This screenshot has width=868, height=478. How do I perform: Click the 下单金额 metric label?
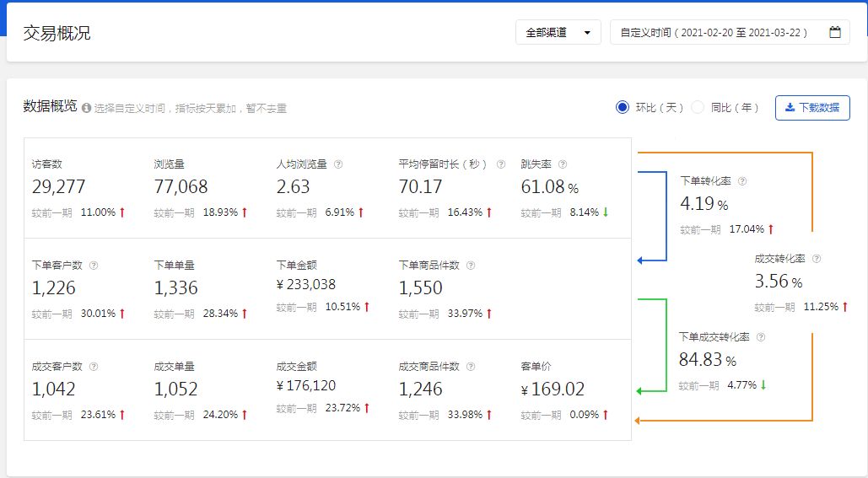[297, 266]
